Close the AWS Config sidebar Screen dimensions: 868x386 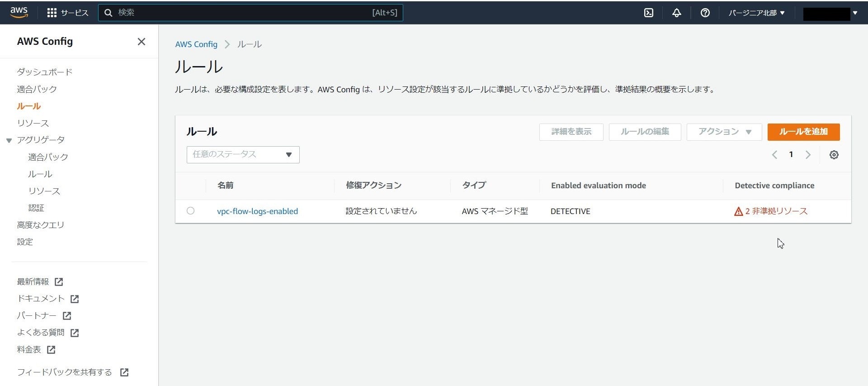[142, 42]
